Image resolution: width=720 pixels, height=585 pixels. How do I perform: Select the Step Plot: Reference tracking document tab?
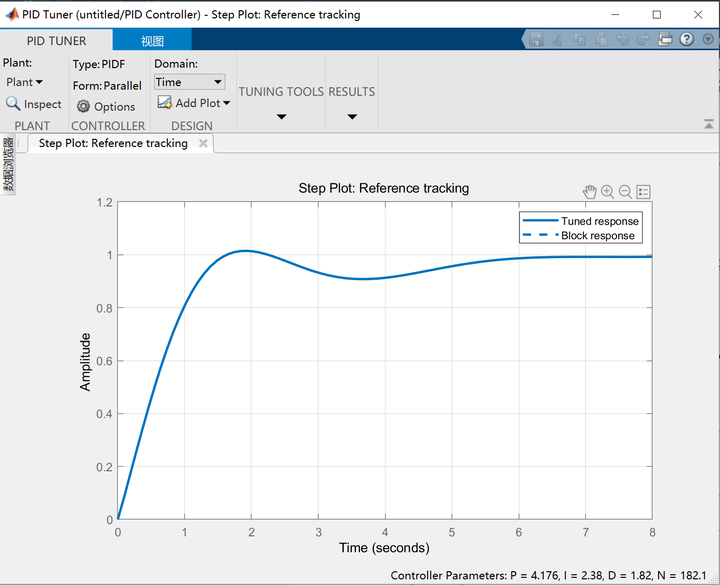(113, 143)
